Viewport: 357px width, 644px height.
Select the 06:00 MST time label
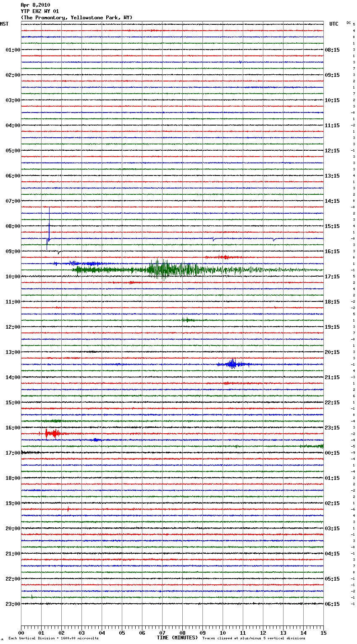[13, 176]
